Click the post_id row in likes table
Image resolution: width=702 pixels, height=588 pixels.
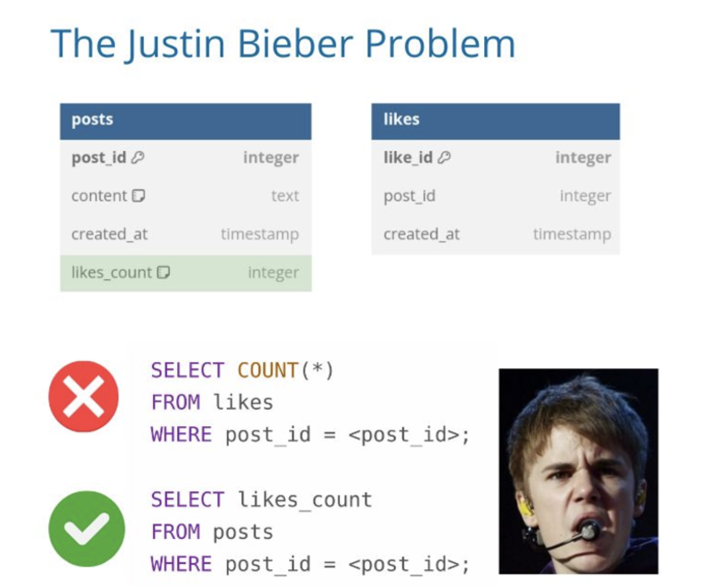pyautogui.click(x=495, y=196)
